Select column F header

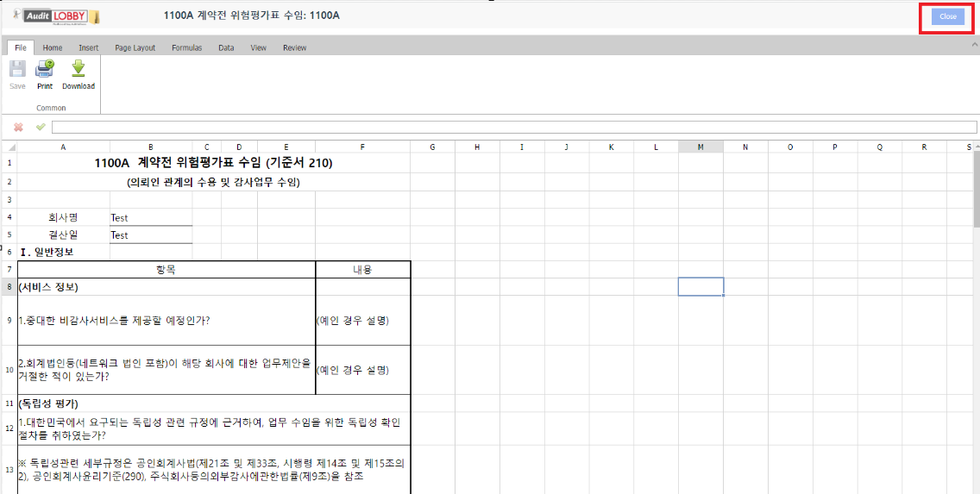pyautogui.click(x=362, y=147)
